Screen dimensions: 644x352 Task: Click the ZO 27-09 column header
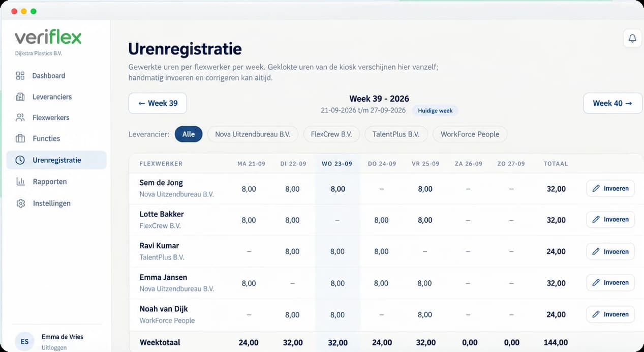(511, 164)
